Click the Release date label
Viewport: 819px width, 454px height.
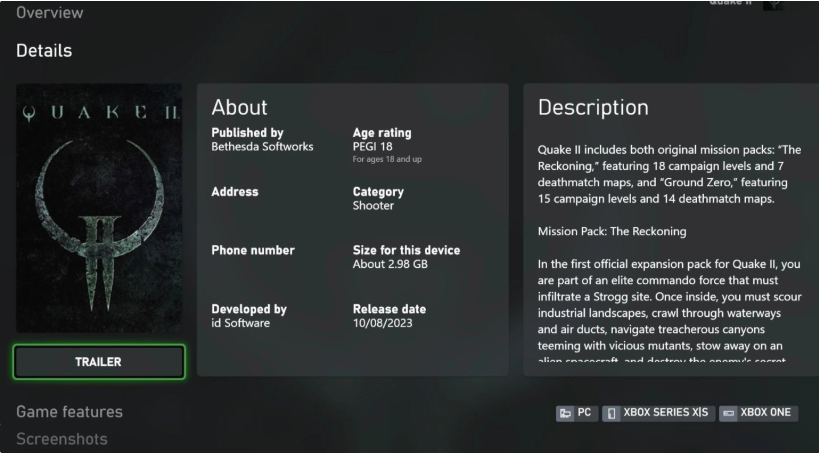[389, 309]
